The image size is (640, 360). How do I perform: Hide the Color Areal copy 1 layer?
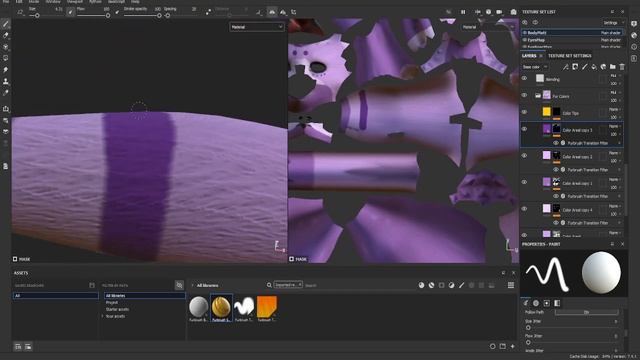pos(524,182)
